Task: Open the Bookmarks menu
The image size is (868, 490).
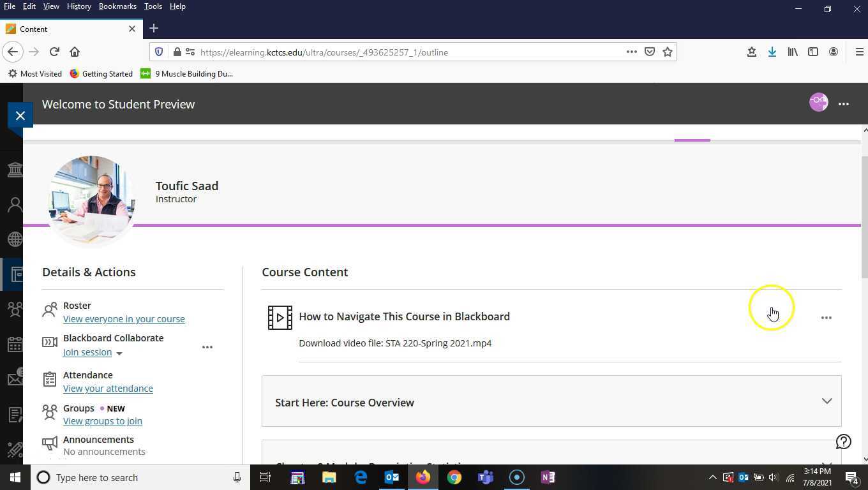Action: point(117,6)
